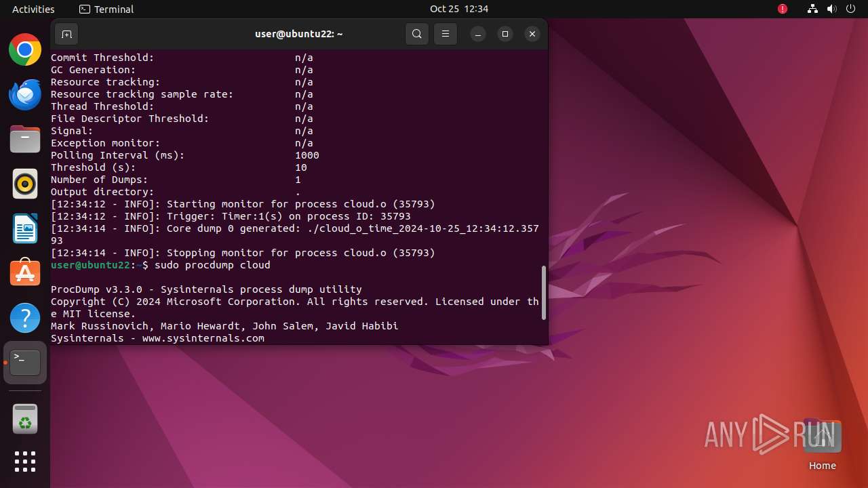Launch Thunderbird mail from the dock
The image size is (868, 488).
tap(25, 95)
